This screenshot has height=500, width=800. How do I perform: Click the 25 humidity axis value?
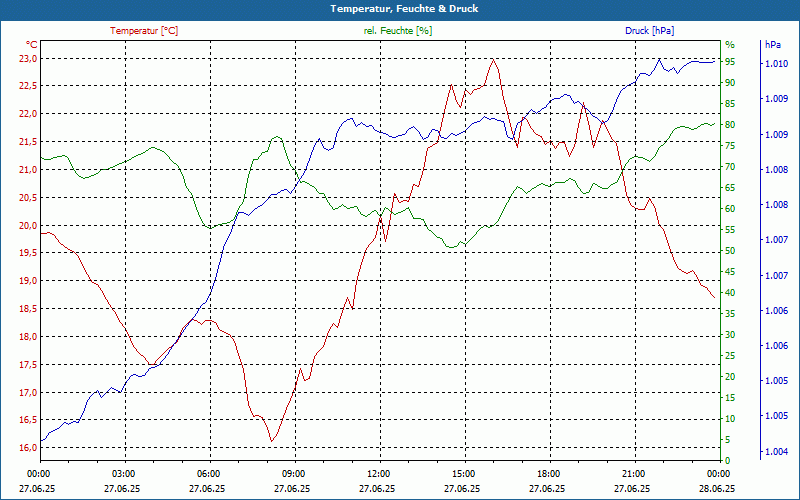(730, 356)
